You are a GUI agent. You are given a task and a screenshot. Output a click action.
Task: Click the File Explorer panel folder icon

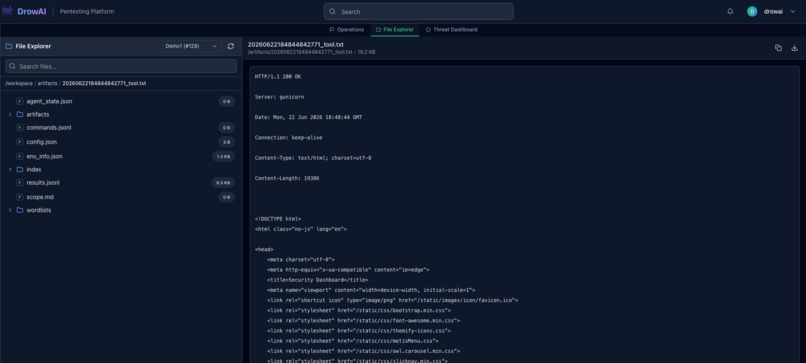[x=9, y=46]
